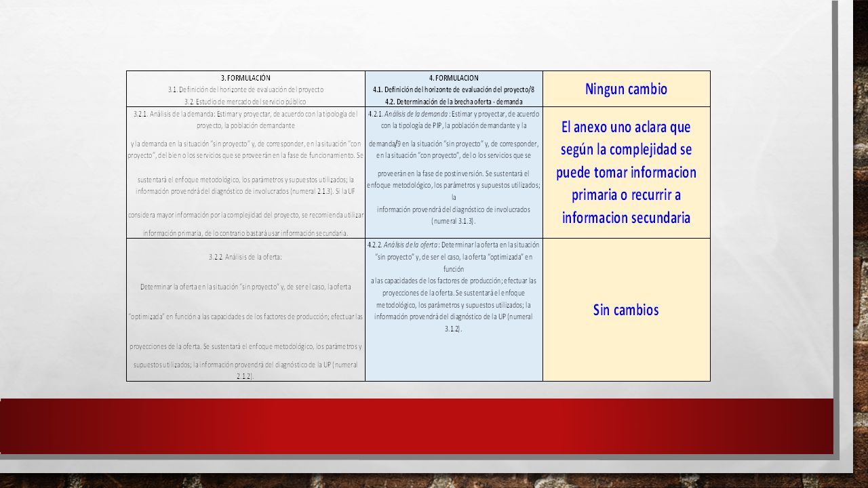The width and height of the screenshot is (868, 488).
Task: Click the 'El anexo uno aclara que' line
Action: click(626, 127)
